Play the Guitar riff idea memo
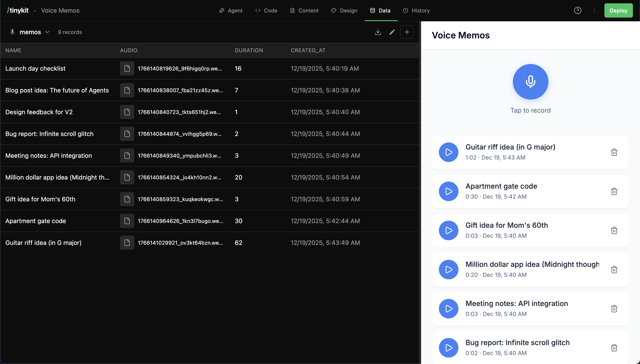640x364 pixels. (448, 152)
